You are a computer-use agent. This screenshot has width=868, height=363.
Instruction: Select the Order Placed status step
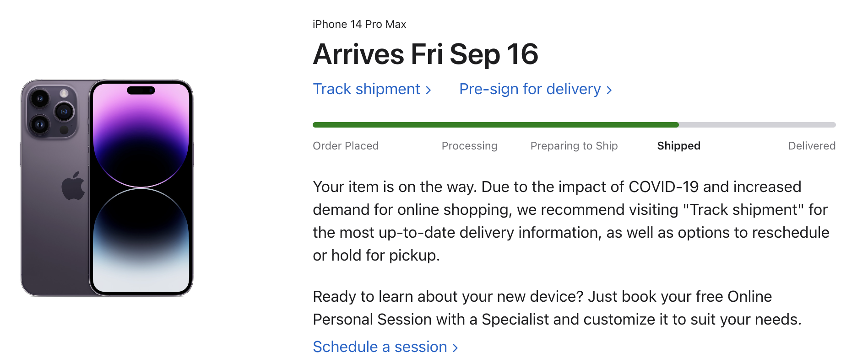(346, 146)
